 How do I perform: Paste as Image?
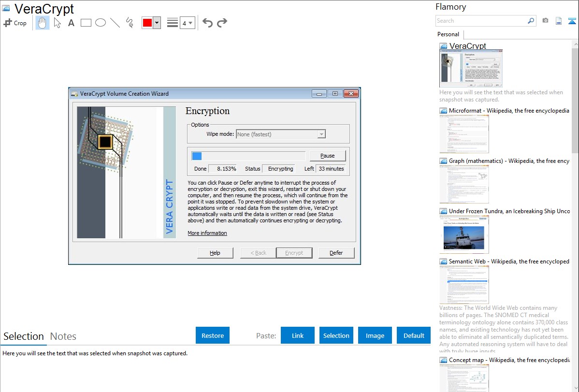[375, 335]
